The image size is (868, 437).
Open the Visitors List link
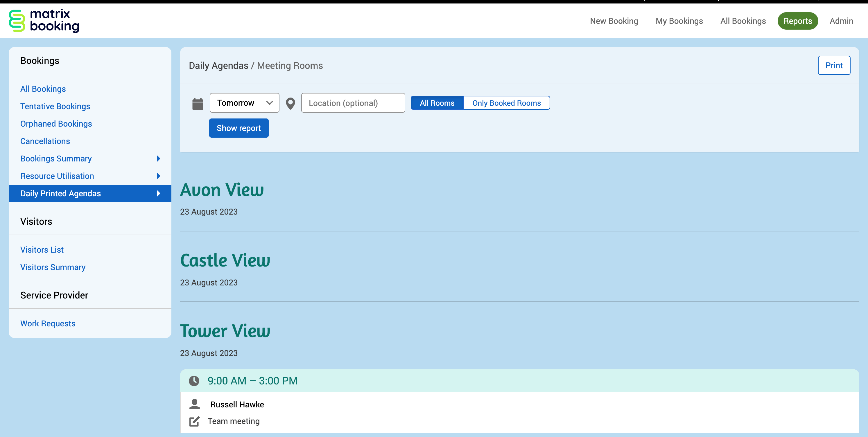click(42, 250)
